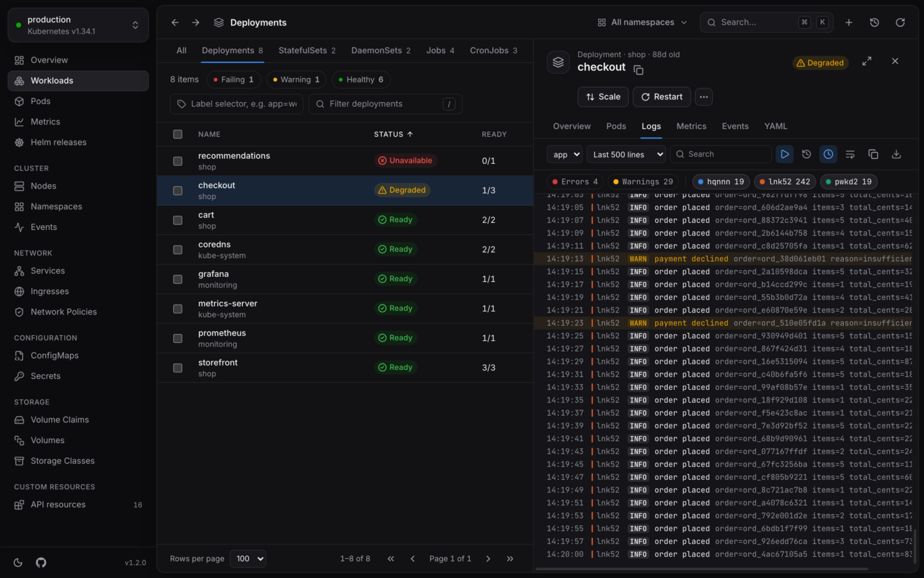Switch to the StatefulSets tab
924x578 pixels.
307,51
